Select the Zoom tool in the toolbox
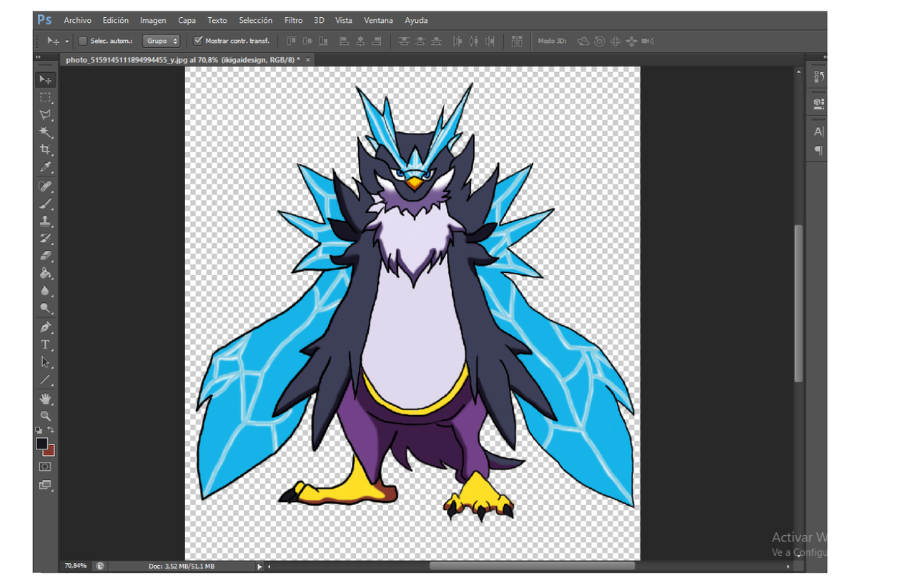Screen dimensions: 915x588 [x=45, y=415]
